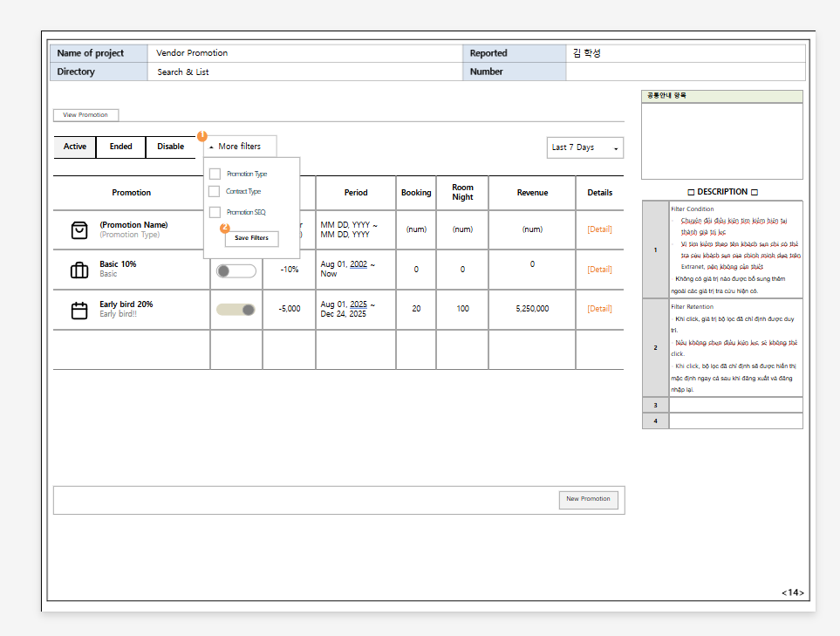Switch to the Disable tab
Viewport: 840px width, 636px height.
[x=170, y=147]
